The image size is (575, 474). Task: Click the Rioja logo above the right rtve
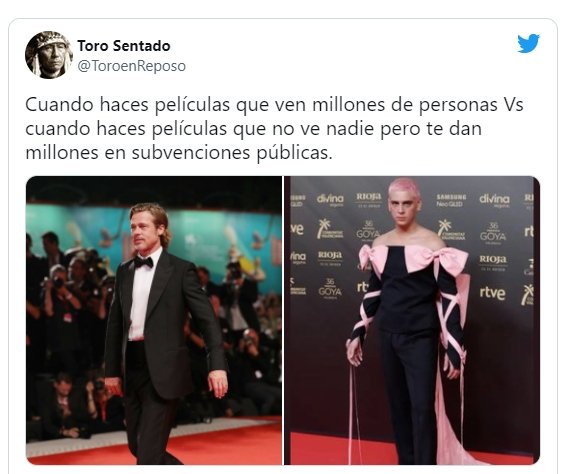(493, 262)
